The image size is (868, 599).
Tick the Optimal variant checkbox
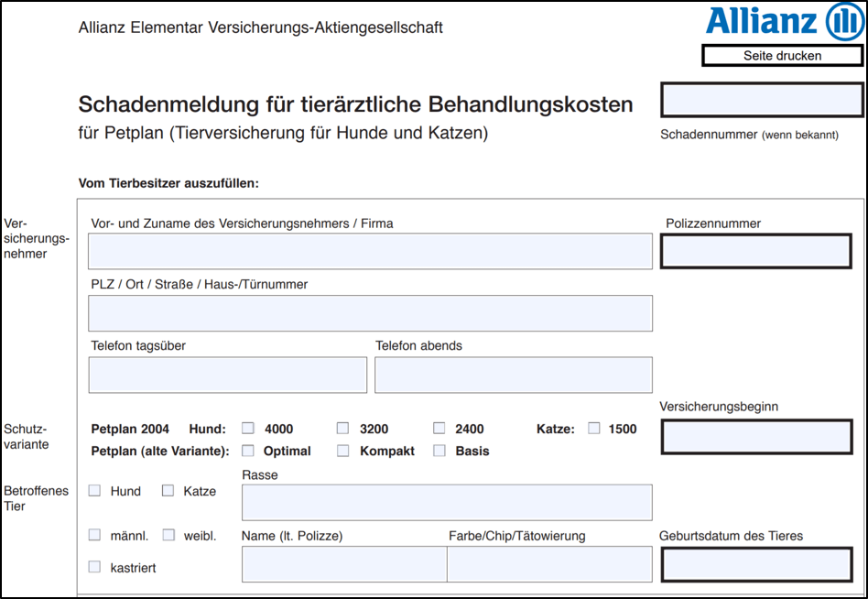tap(248, 451)
